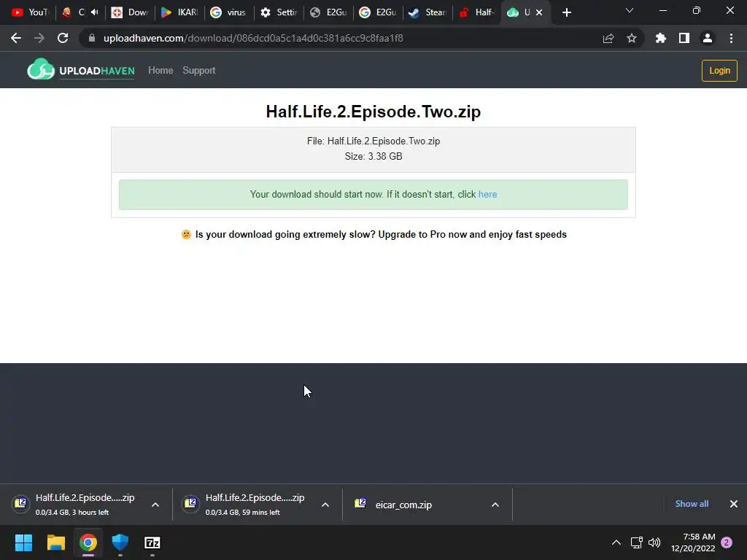Expand options for eicar_com.zip download

click(495, 505)
